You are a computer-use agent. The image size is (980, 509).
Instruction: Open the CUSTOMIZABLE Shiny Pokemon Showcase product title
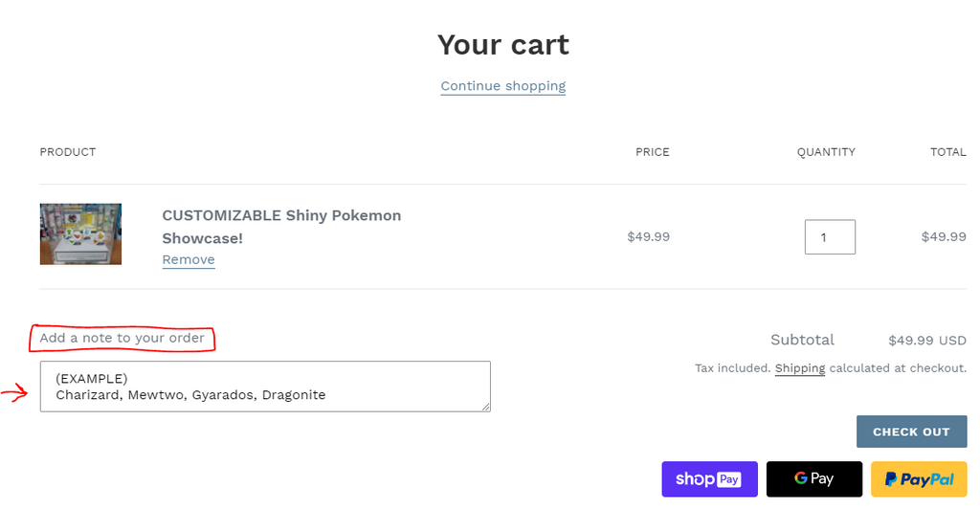(281, 227)
